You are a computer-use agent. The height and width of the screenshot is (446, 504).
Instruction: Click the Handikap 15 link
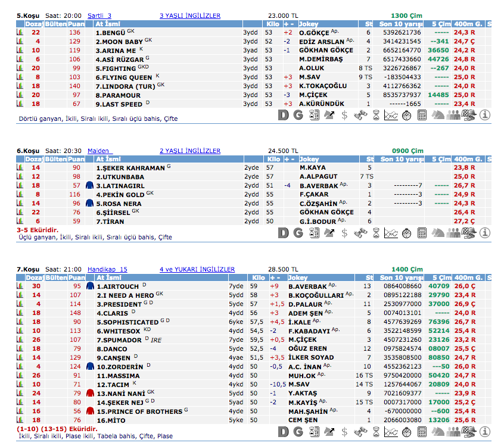click(x=107, y=270)
